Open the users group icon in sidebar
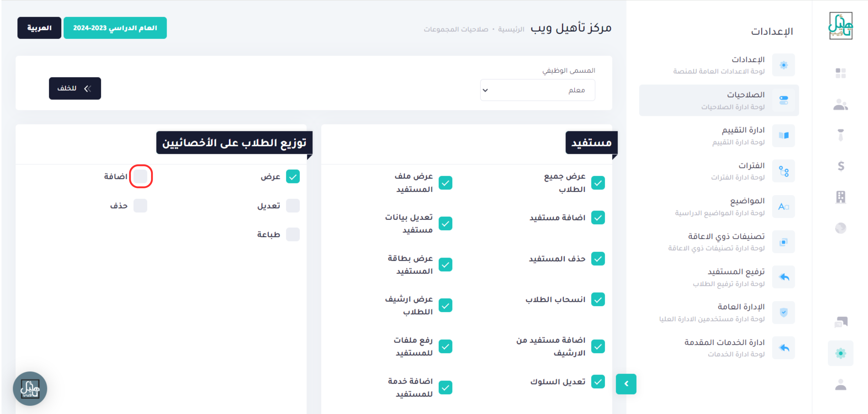Viewport: 868px width, 414px height. (x=840, y=104)
